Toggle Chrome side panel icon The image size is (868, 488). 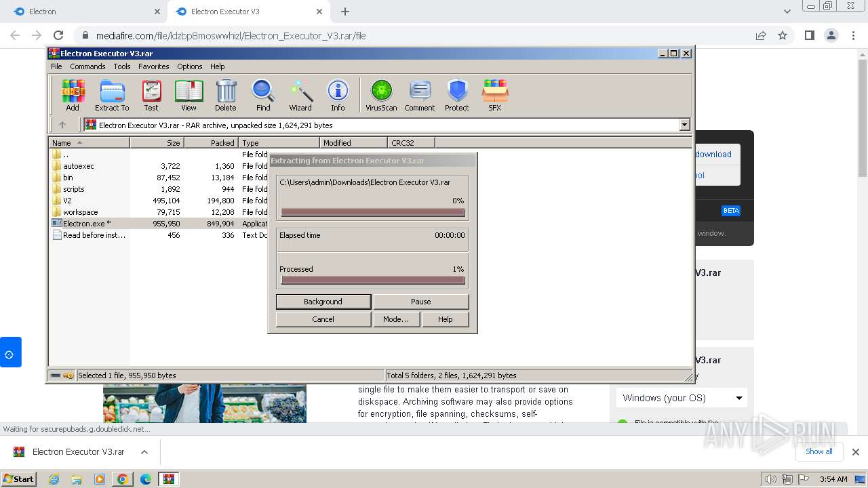[x=809, y=35]
